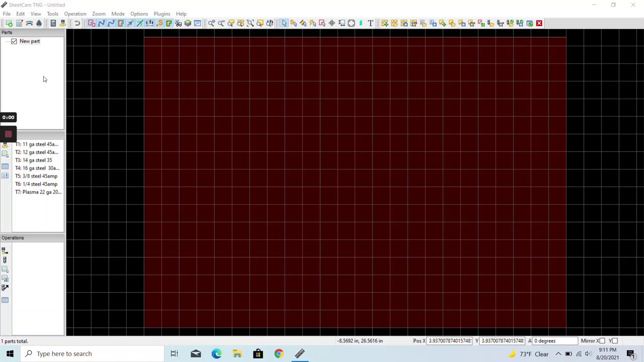Click the Pos X input field
This screenshot has width=644, height=362.
click(450, 341)
